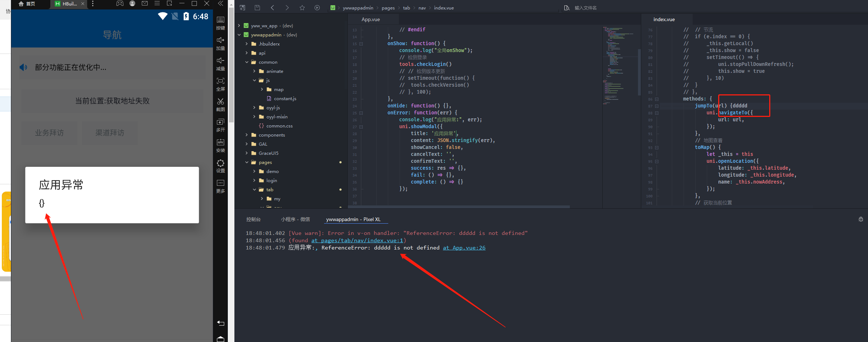Screen dimensions: 868x342
Task: Switch emulator to fullscreen (全屏)
Action: click(x=221, y=84)
